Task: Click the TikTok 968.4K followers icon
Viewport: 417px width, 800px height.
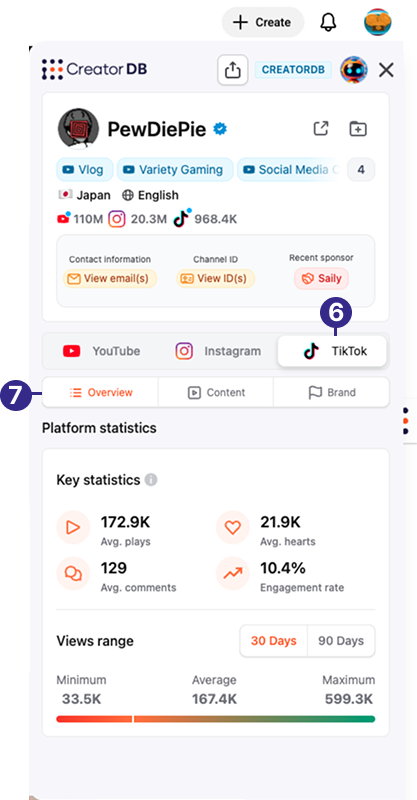Action: (x=182, y=219)
